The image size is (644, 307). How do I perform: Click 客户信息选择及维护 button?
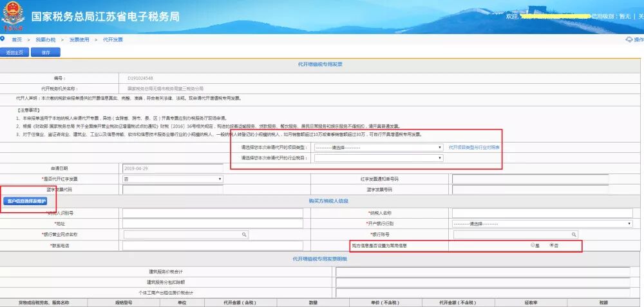click(26, 201)
